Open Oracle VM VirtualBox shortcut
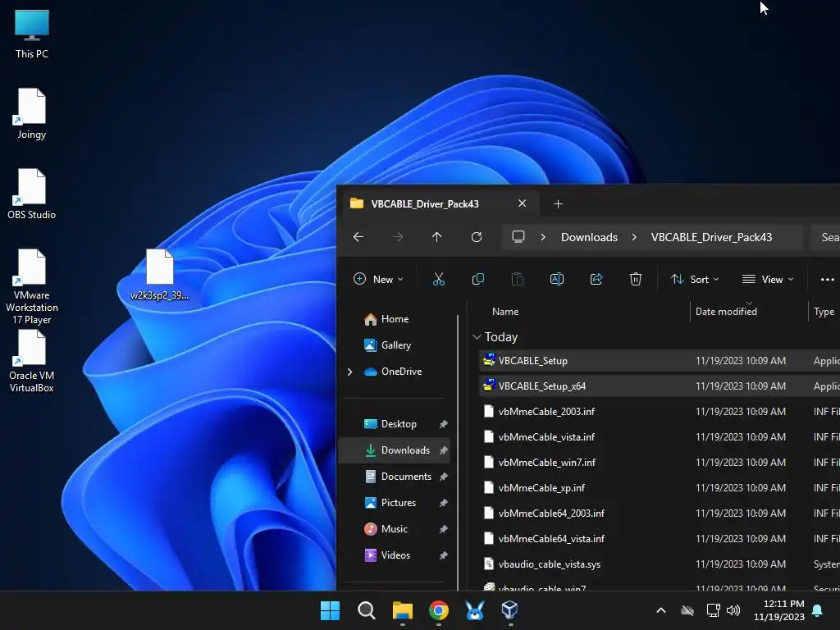The width and height of the screenshot is (840, 630). (32, 361)
